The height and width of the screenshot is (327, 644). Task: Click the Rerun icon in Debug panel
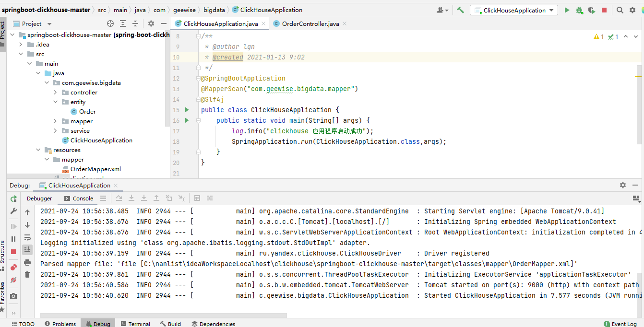(x=13, y=199)
